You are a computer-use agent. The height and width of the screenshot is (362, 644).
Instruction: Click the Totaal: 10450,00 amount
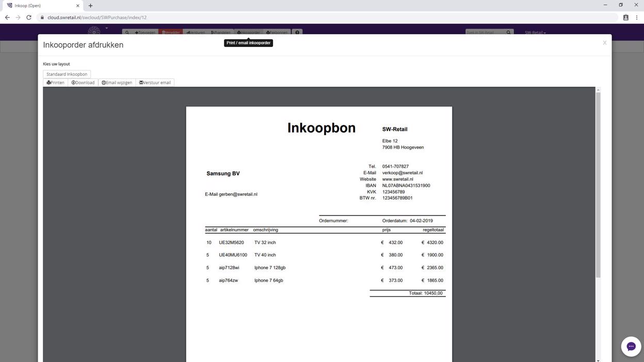pos(426,293)
